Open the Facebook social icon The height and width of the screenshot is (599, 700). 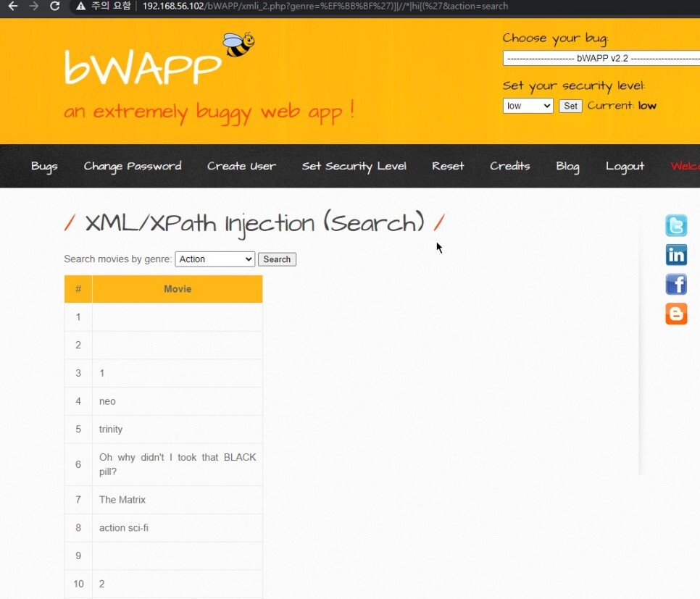click(676, 285)
